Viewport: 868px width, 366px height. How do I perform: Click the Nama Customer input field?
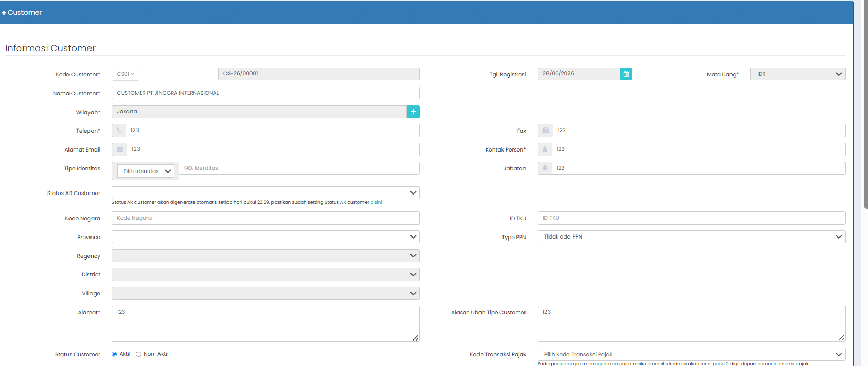coord(266,93)
